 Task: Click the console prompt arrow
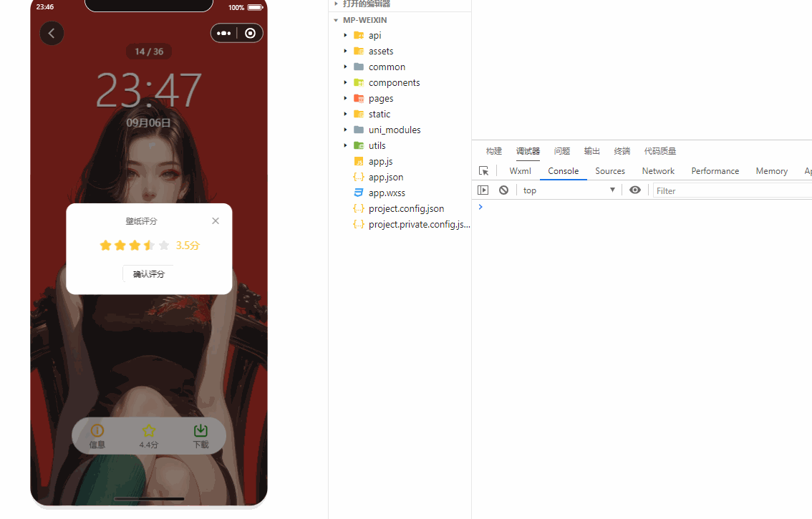coord(480,207)
